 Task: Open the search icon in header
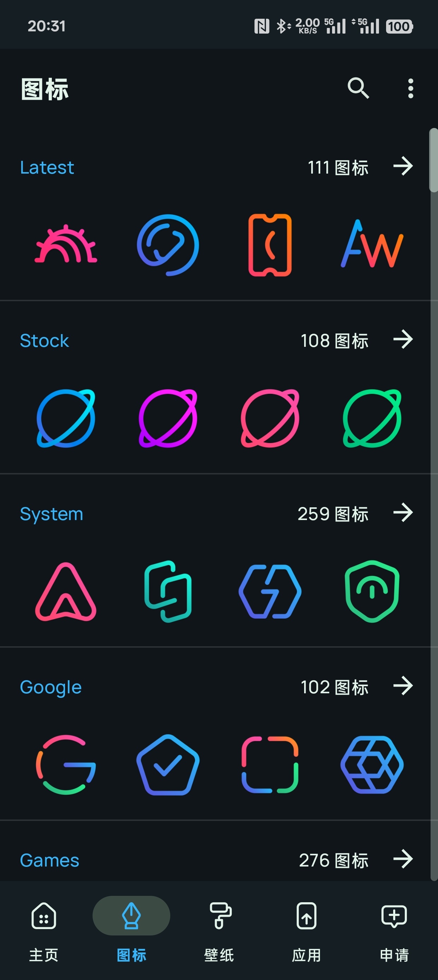358,88
